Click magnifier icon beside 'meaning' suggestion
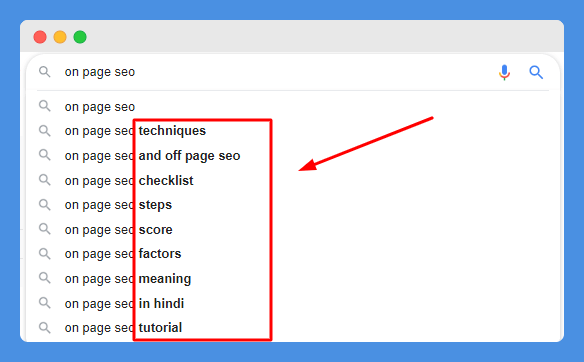The height and width of the screenshot is (362, 584). pos(45,278)
